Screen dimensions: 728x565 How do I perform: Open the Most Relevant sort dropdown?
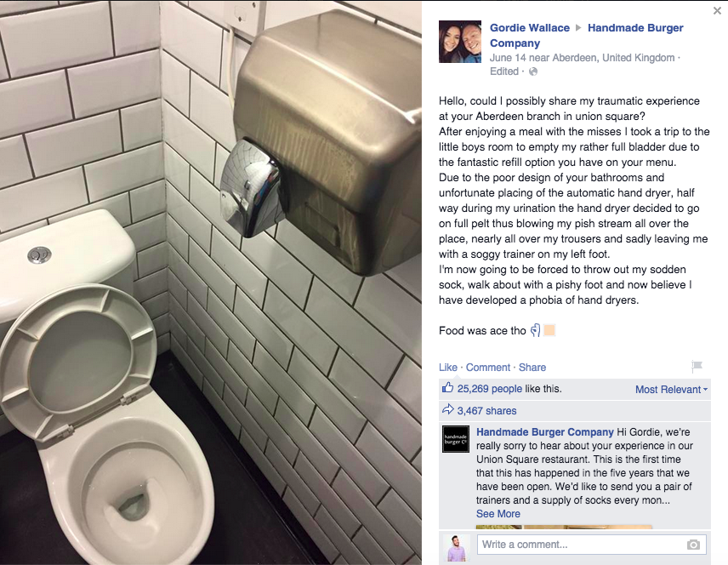pos(671,390)
